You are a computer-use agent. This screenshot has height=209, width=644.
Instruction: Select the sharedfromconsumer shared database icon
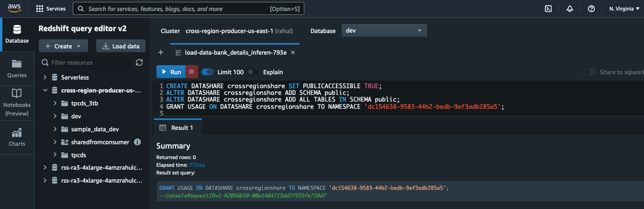tap(65, 142)
